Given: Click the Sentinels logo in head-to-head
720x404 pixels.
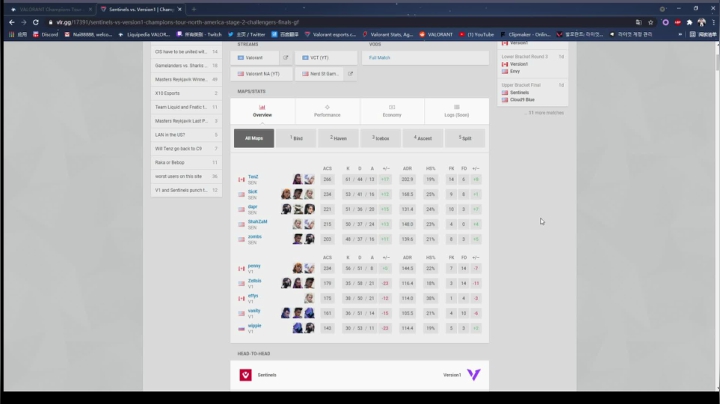Looking at the screenshot, I should click(x=246, y=375).
